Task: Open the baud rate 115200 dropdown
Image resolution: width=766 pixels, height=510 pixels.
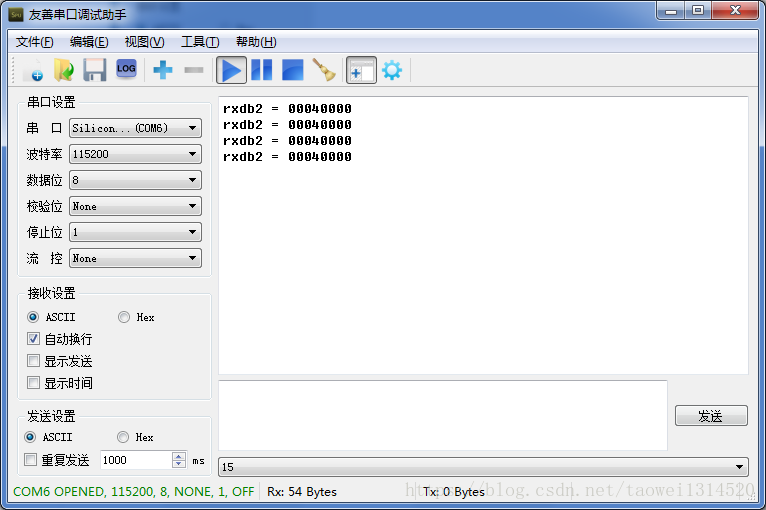Action: point(135,154)
